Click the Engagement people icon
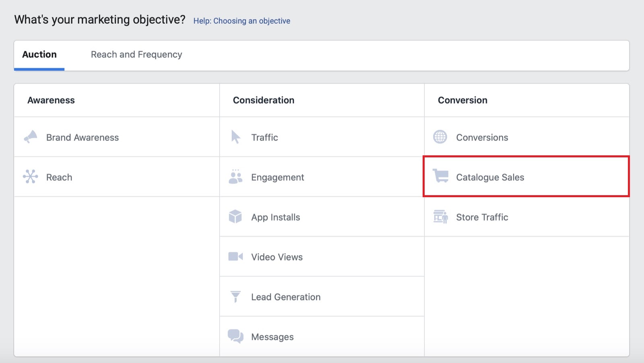644x363 pixels. click(x=235, y=177)
